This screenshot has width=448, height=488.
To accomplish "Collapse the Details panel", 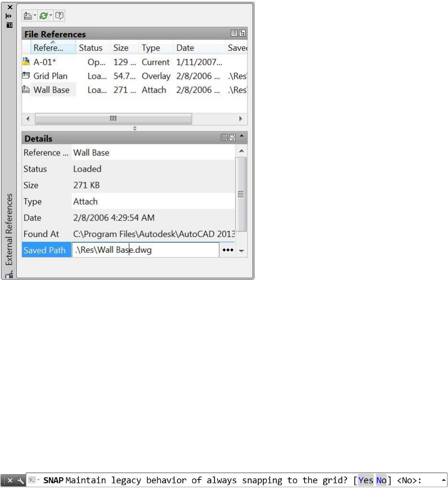I will 241,136.
